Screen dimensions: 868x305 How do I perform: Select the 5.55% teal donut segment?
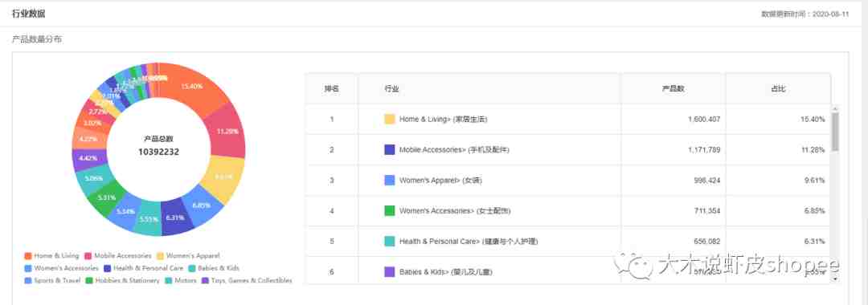click(x=149, y=220)
